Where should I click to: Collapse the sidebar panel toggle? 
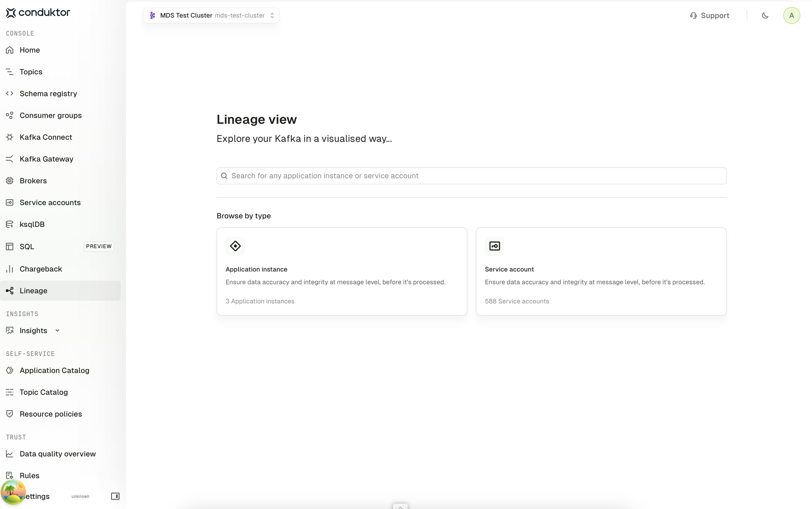coord(115,496)
